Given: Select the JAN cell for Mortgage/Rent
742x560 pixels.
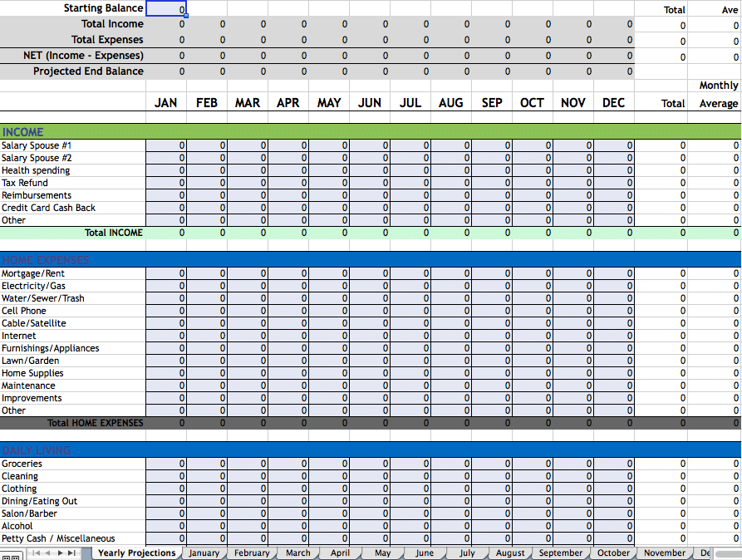Looking at the screenshot, I should 166,273.
